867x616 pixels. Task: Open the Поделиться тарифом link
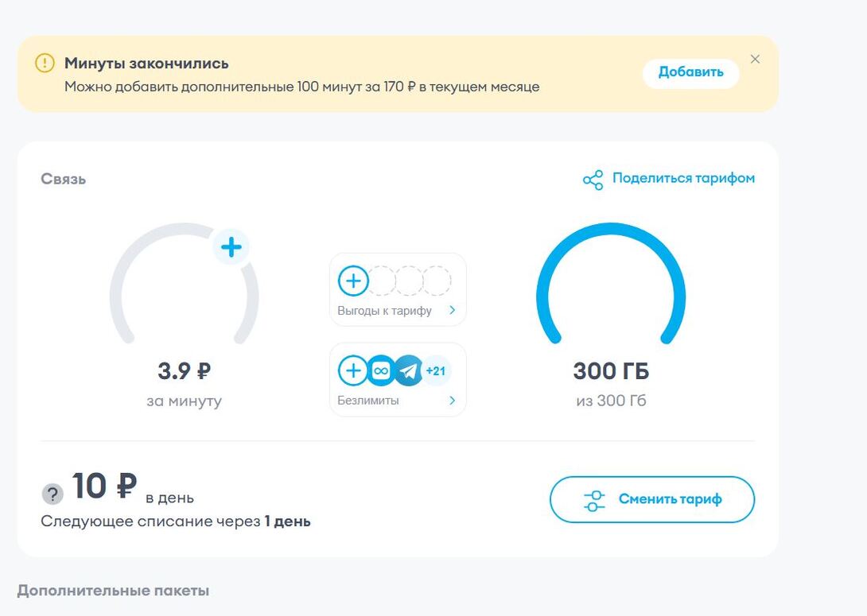[x=682, y=178]
